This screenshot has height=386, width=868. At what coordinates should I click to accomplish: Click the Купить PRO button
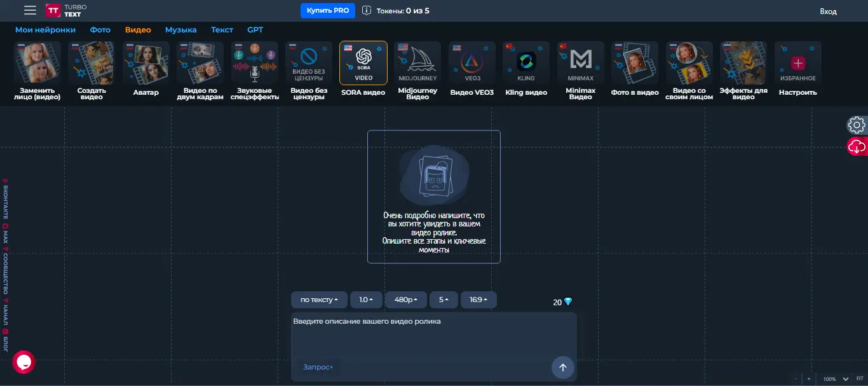tap(327, 11)
